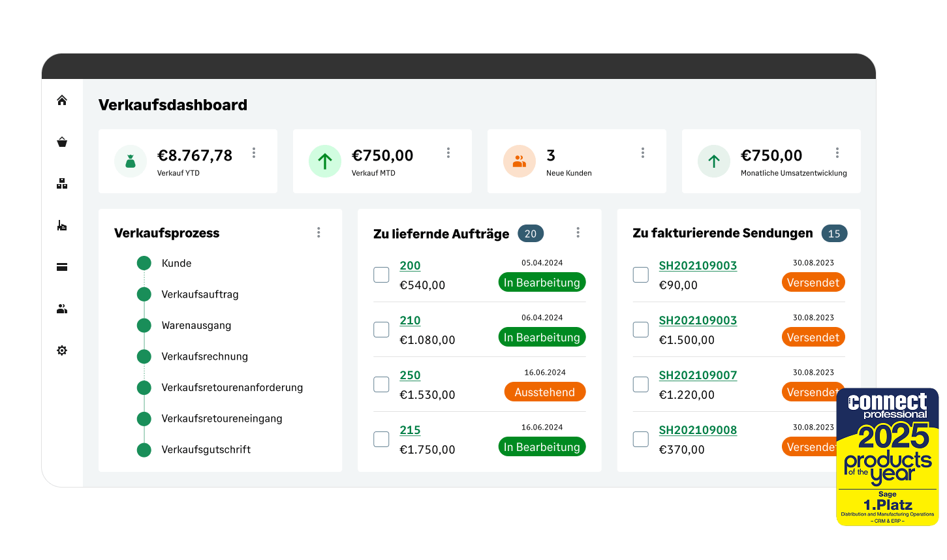Choose Warenausgang in the sales process
The height and width of the screenshot is (560, 947).
click(x=196, y=326)
